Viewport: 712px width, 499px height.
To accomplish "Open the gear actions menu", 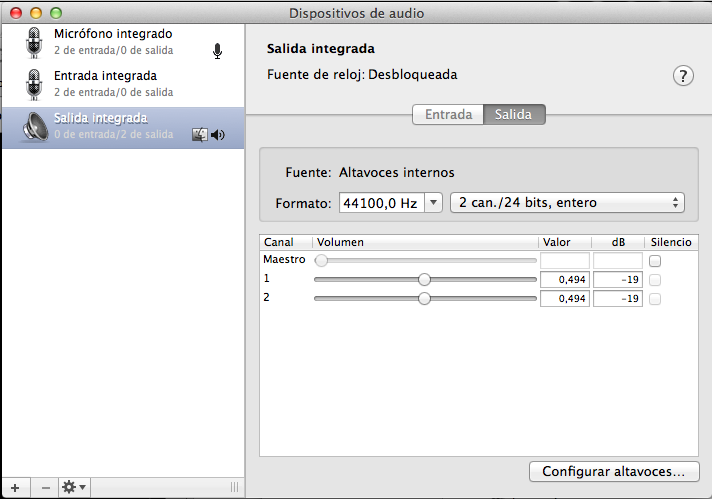I will pos(74,487).
